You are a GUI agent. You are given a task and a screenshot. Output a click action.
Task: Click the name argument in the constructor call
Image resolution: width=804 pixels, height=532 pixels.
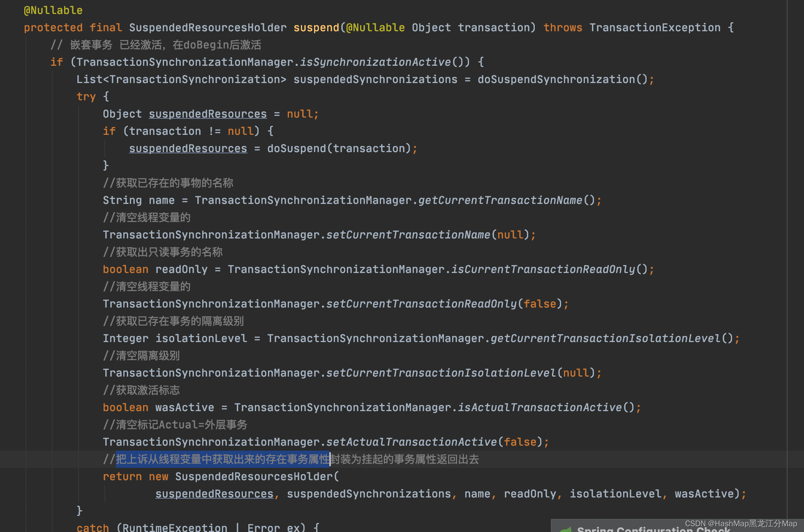(477, 494)
